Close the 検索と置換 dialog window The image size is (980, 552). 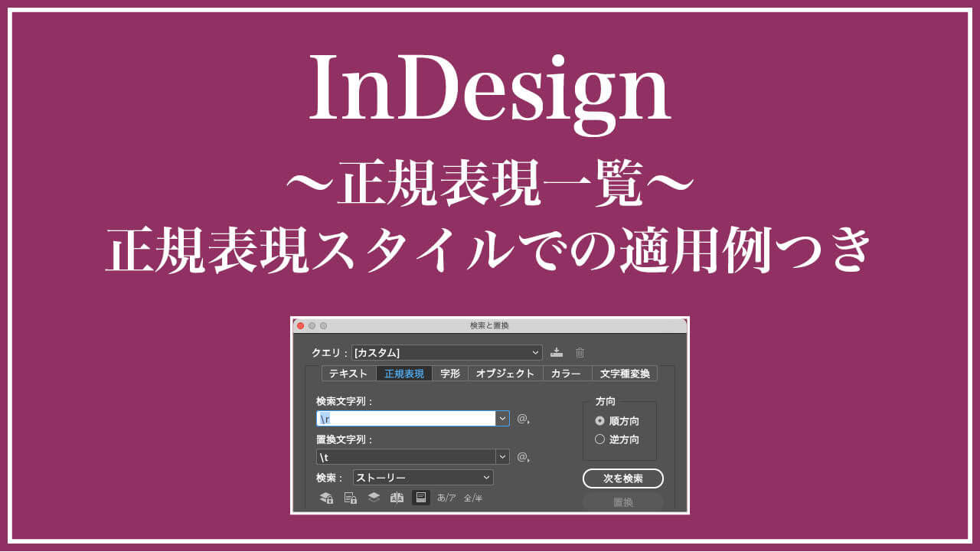[x=300, y=325]
